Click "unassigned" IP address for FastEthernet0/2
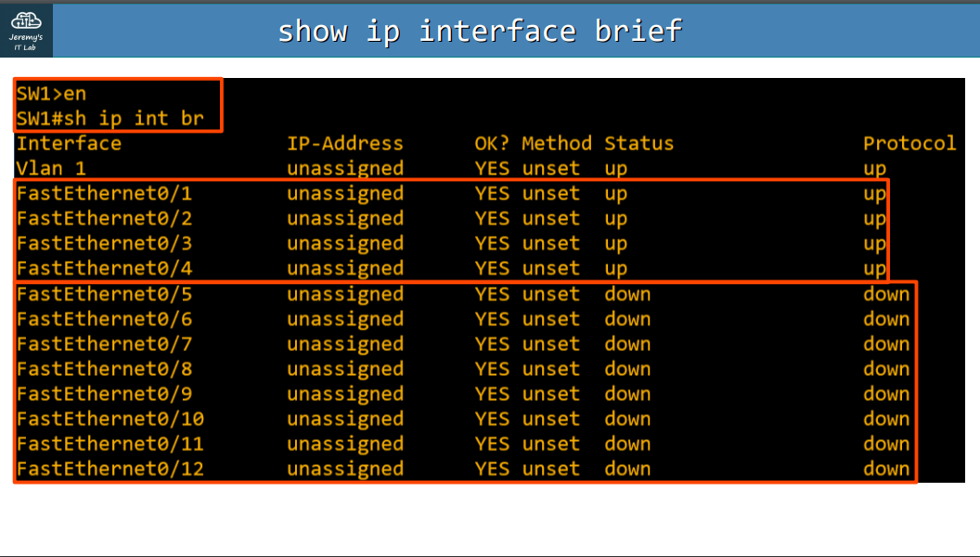980x557 pixels. coord(344,219)
